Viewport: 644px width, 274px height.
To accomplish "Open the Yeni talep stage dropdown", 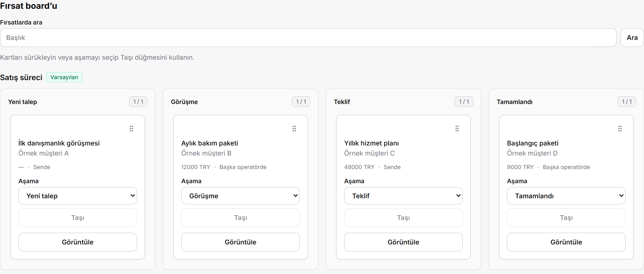I will click(78, 196).
